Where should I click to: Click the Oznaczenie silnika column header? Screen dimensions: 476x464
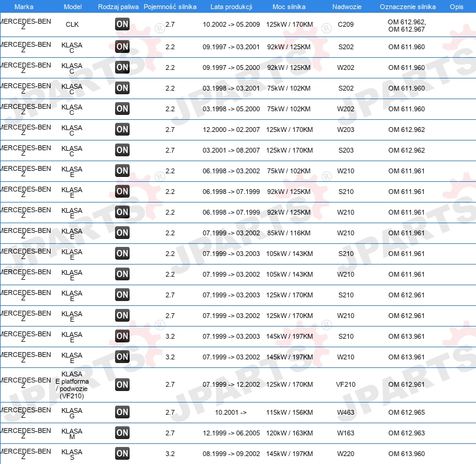tap(408, 7)
